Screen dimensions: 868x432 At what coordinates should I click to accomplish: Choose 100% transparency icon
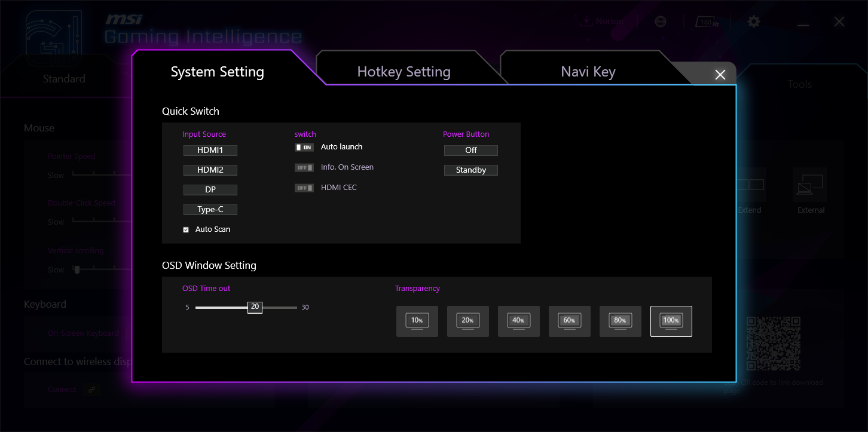[x=671, y=321]
